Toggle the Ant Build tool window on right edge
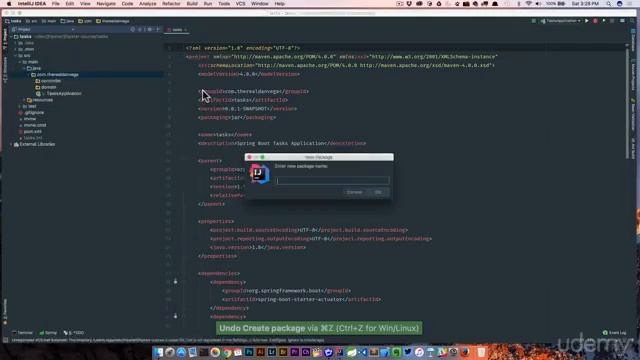640x360 pixels. point(633,148)
